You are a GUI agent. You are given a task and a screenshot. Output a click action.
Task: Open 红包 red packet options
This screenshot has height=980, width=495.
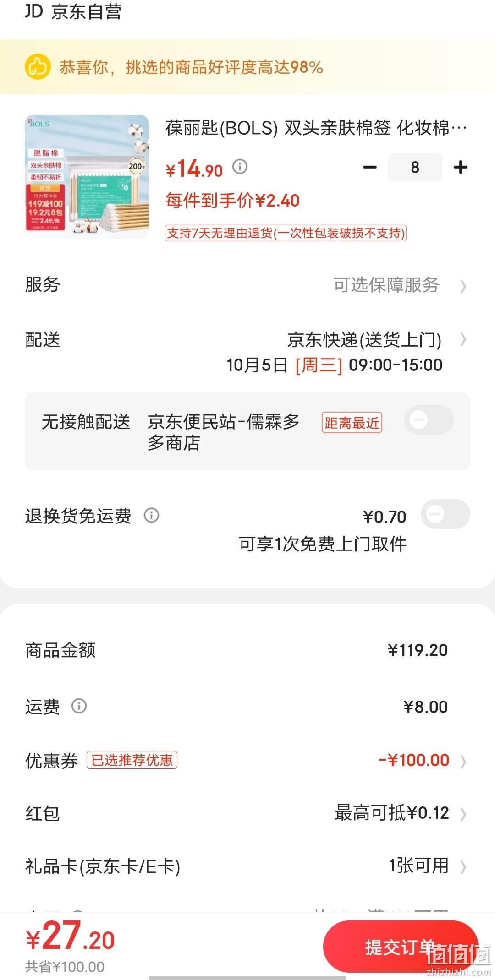pos(247,813)
